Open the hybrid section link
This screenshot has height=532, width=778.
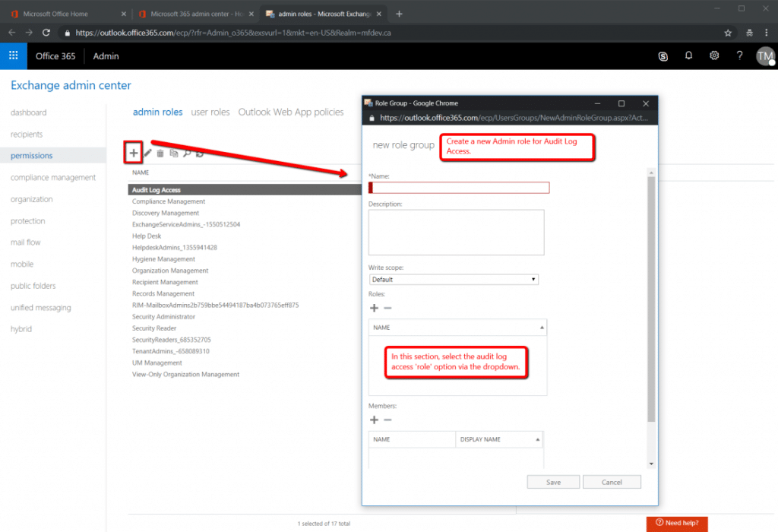click(x=21, y=329)
